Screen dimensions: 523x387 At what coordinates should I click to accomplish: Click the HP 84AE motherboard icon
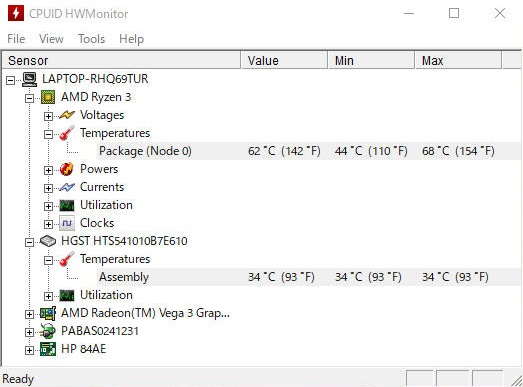48,349
